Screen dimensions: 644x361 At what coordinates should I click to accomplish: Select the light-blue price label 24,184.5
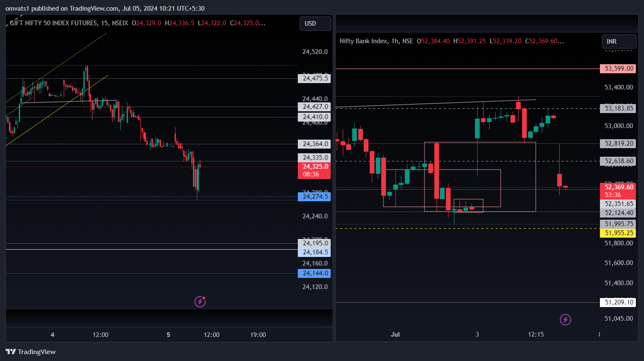(x=314, y=252)
